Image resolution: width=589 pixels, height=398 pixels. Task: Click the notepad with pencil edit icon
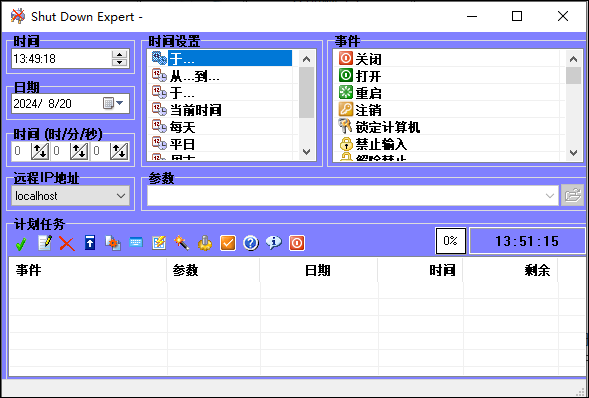45,243
